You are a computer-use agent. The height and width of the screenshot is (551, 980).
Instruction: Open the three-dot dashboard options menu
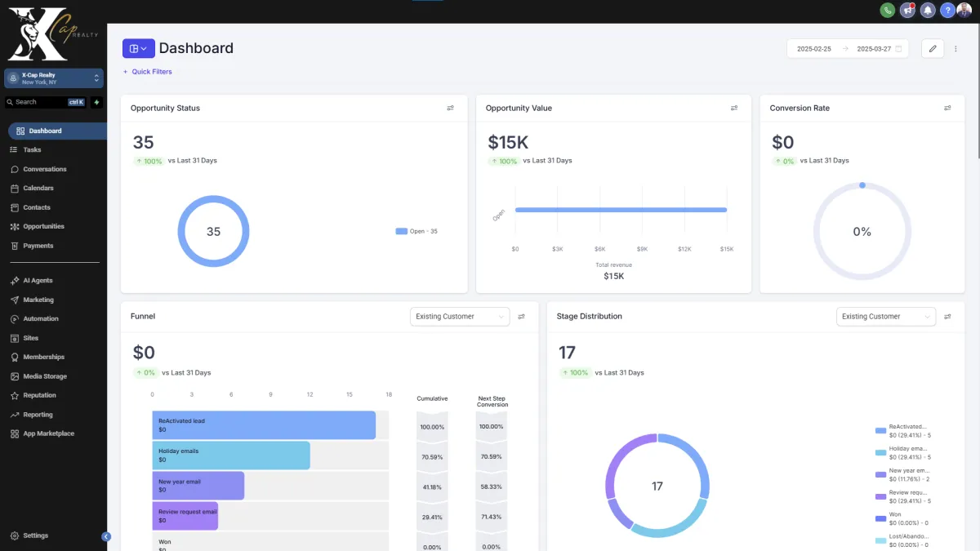coord(956,49)
